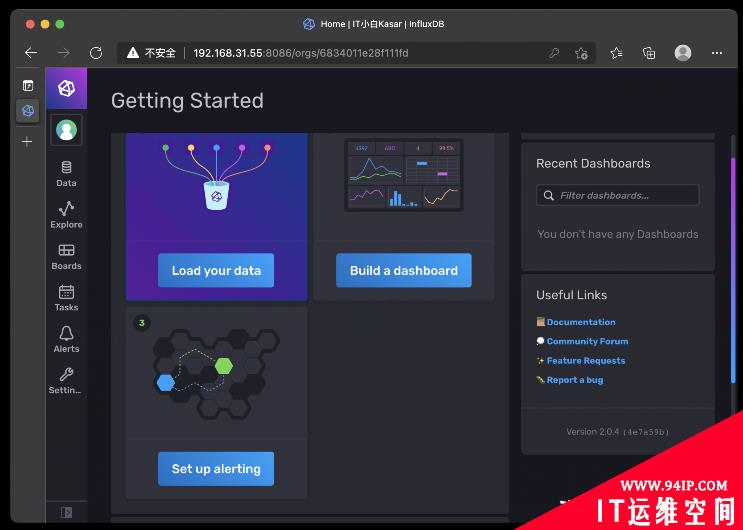Click the saved password key icon

point(554,53)
